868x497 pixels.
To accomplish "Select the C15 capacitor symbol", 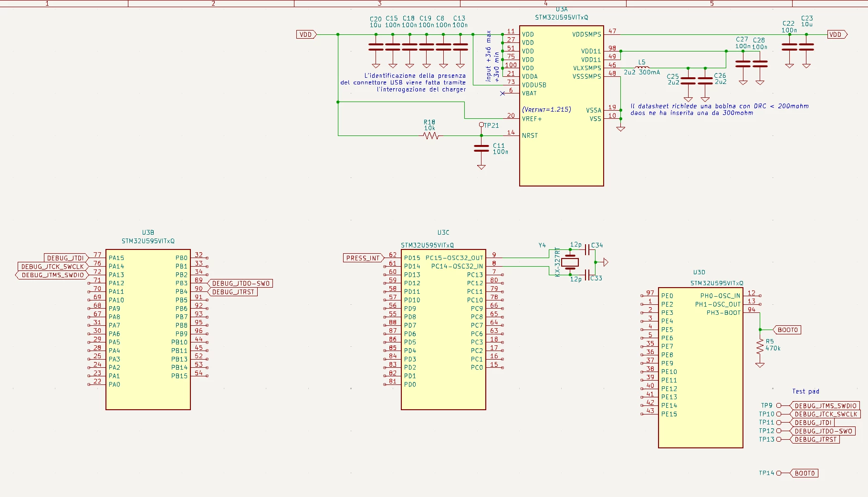I will click(393, 47).
